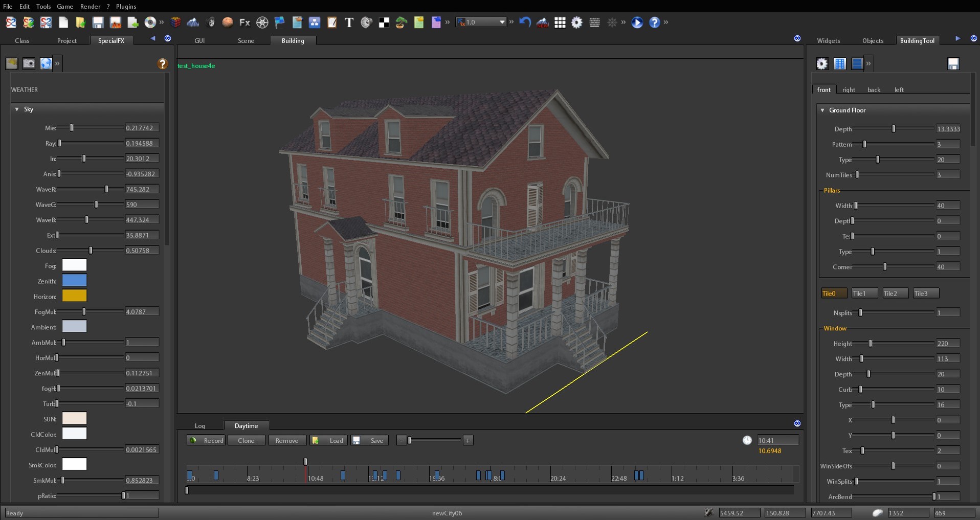This screenshot has height=520, width=980.
Task: Open the Plugins menu
Action: 126,7
